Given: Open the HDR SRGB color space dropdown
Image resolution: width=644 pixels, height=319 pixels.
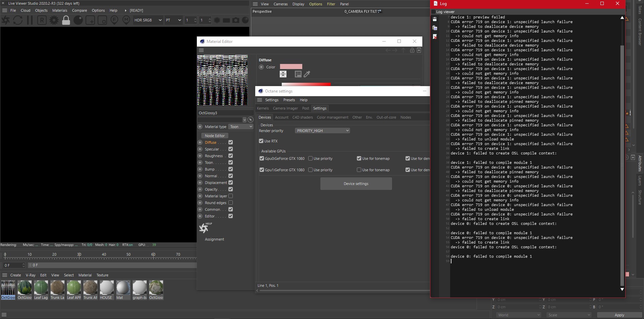Looking at the screenshot, I should [x=148, y=20].
